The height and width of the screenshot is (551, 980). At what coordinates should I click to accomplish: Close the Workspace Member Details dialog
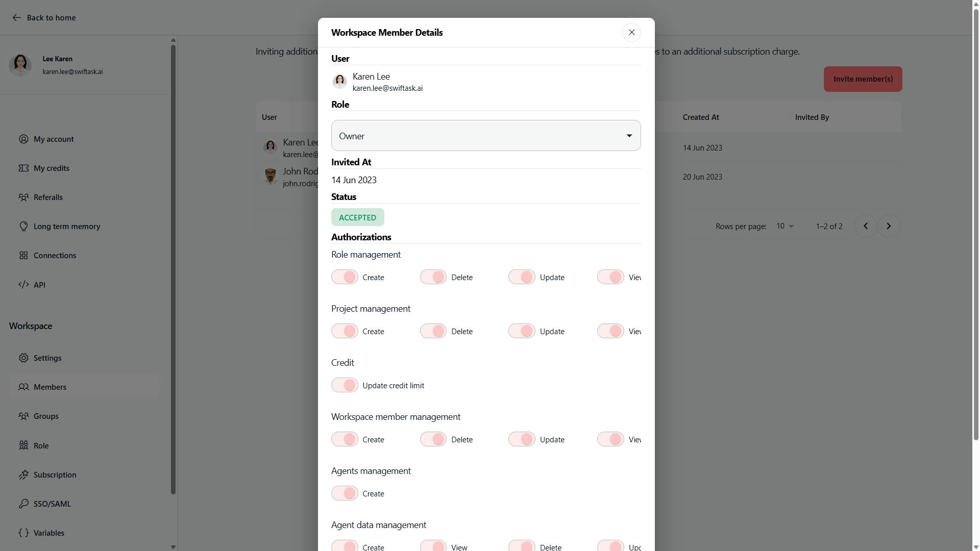(631, 33)
